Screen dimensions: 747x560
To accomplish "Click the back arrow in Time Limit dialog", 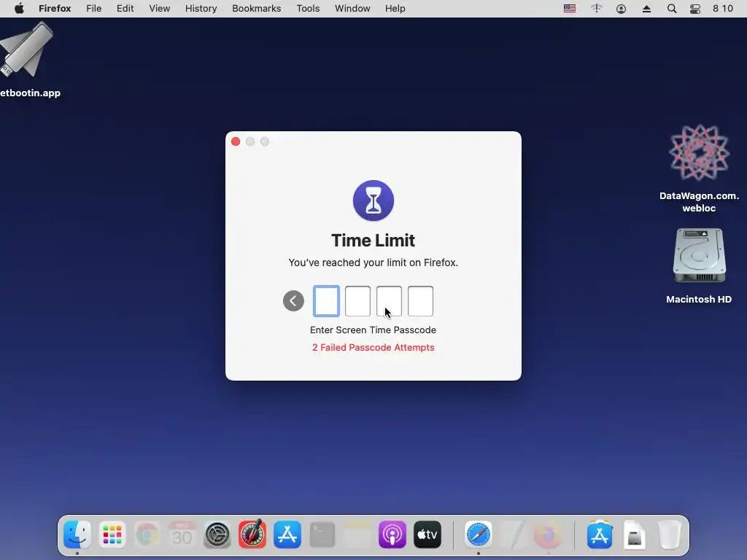I will coord(293,301).
